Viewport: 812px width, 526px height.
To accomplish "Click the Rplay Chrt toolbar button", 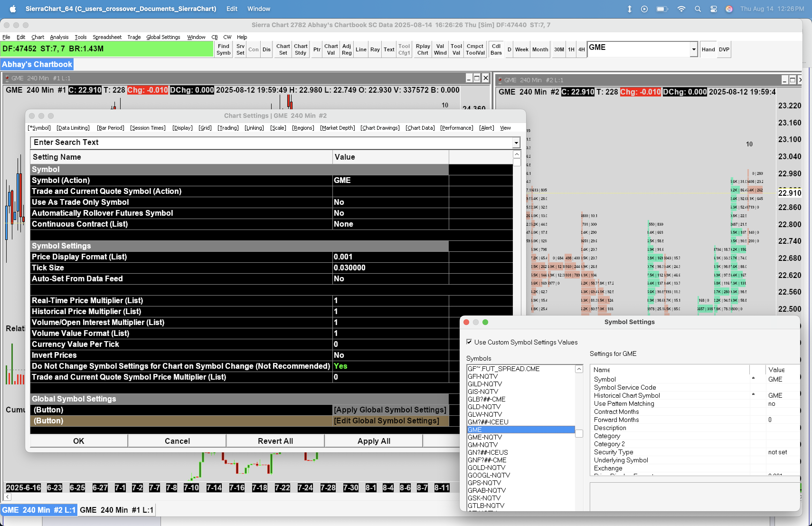I will [422, 49].
